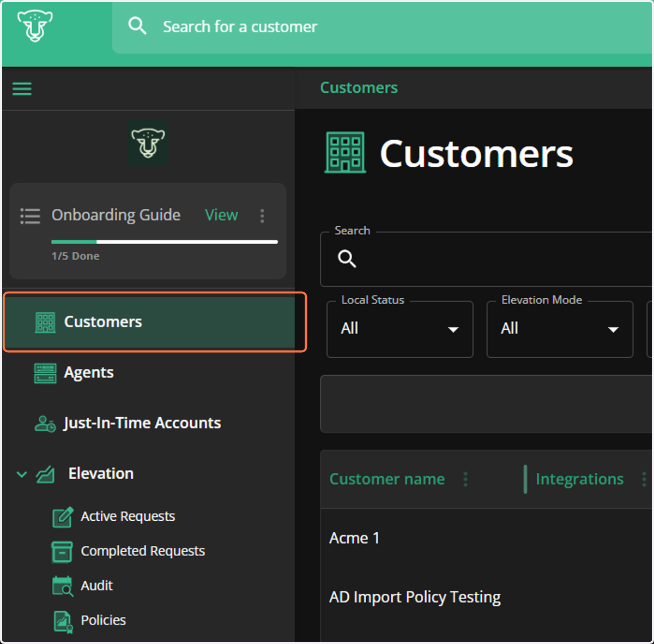654x644 pixels.
Task: Toggle the hamburger menu icon
Action: [22, 88]
